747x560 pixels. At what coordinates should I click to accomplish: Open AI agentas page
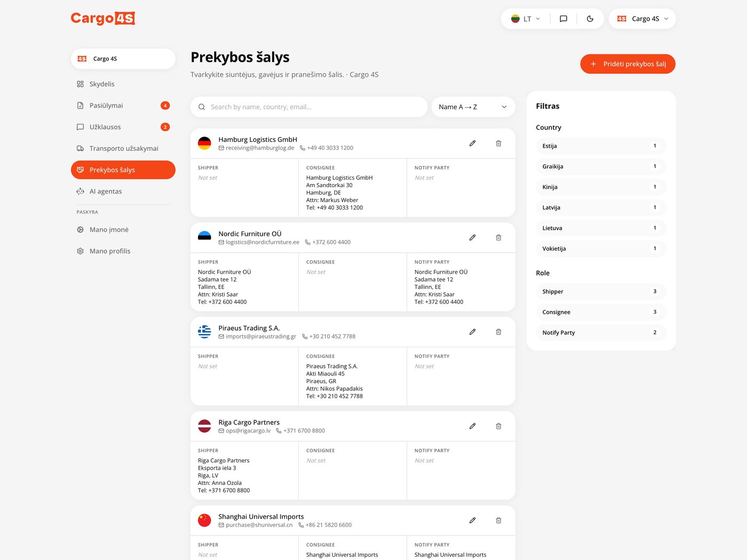pos(123,191)
